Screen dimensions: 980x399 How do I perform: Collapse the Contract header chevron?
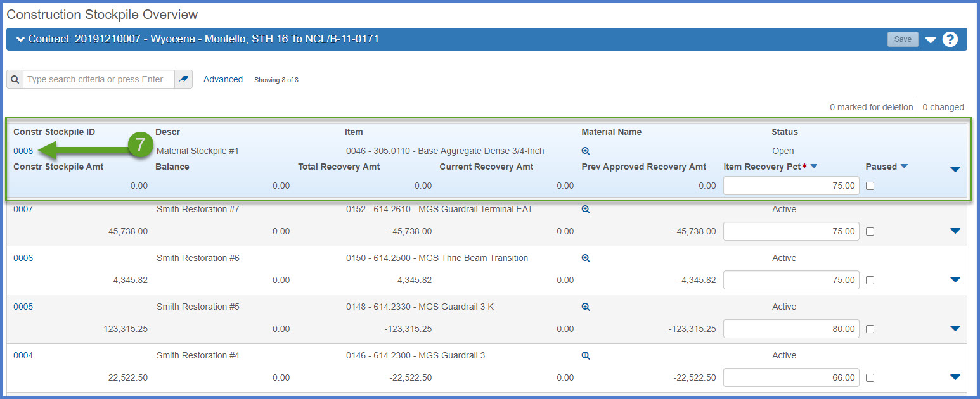click(x=20, y=39)
